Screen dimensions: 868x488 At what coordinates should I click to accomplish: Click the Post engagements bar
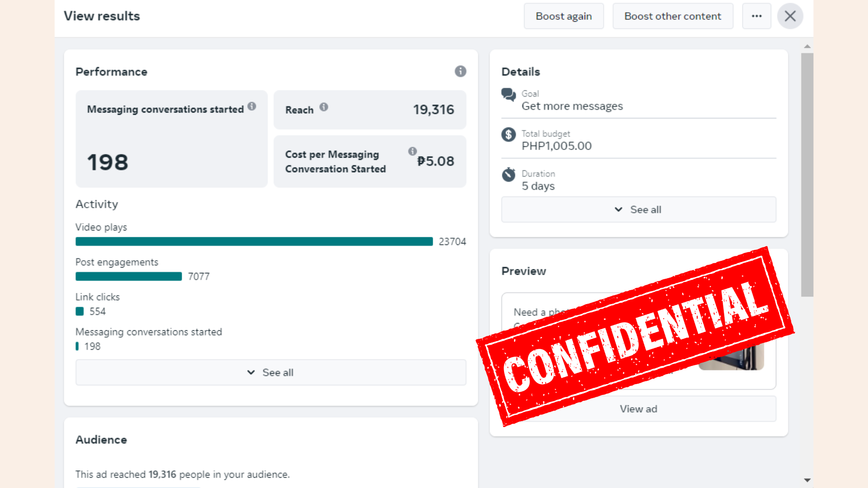click(128, 277)
